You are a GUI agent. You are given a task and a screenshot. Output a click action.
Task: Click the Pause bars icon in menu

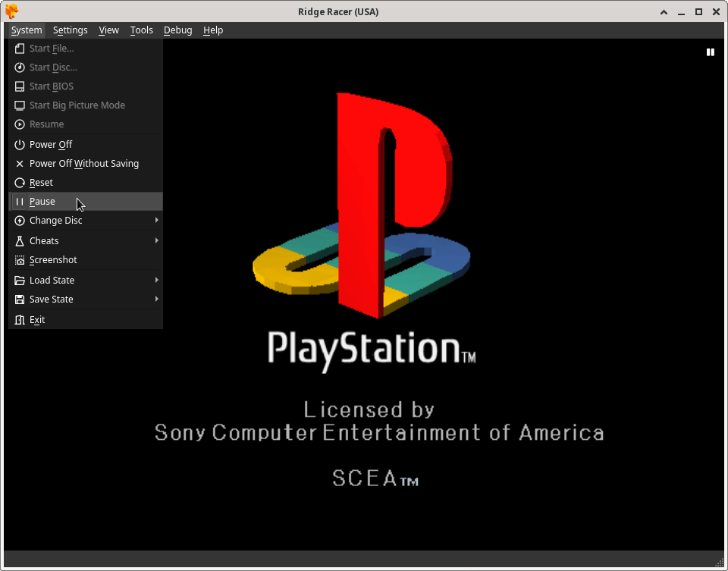click(20, 202)
